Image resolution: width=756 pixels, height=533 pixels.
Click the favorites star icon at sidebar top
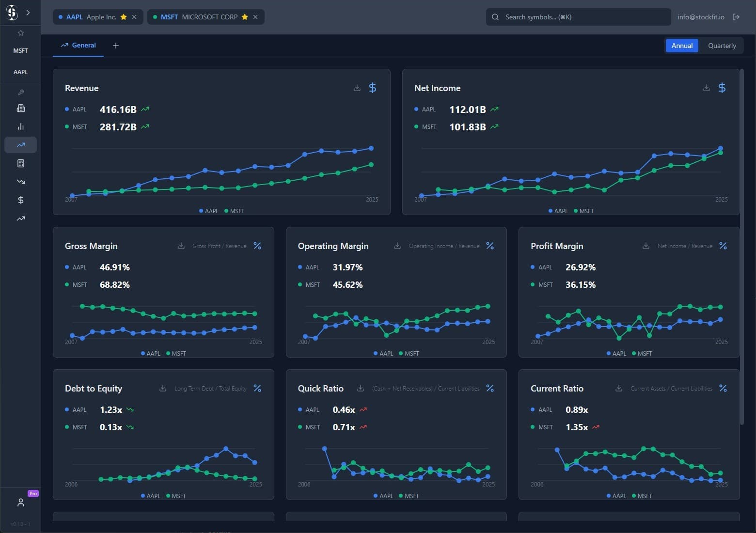tap(20, 32)
